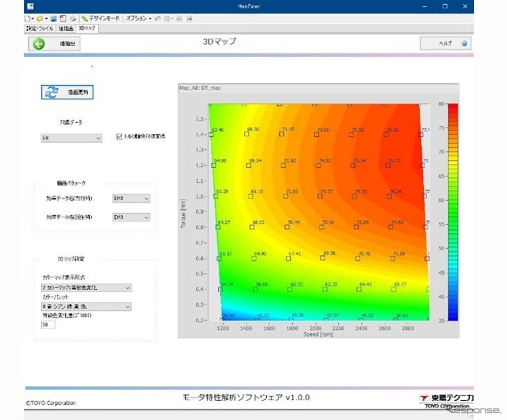Open the 対象データ Eff dropdown
This screenshot has width=507, height=420.
coord(71,138)
